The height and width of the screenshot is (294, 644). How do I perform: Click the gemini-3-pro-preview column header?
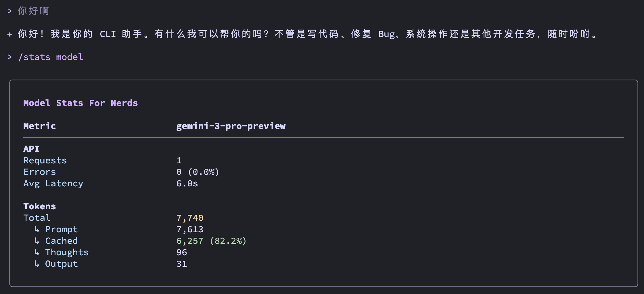click(231, 126)
